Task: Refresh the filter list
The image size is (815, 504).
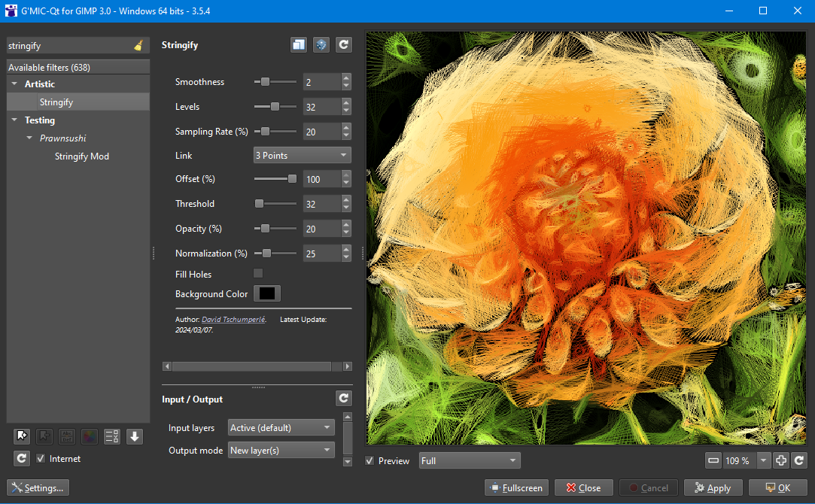Action: click(21, 458)
